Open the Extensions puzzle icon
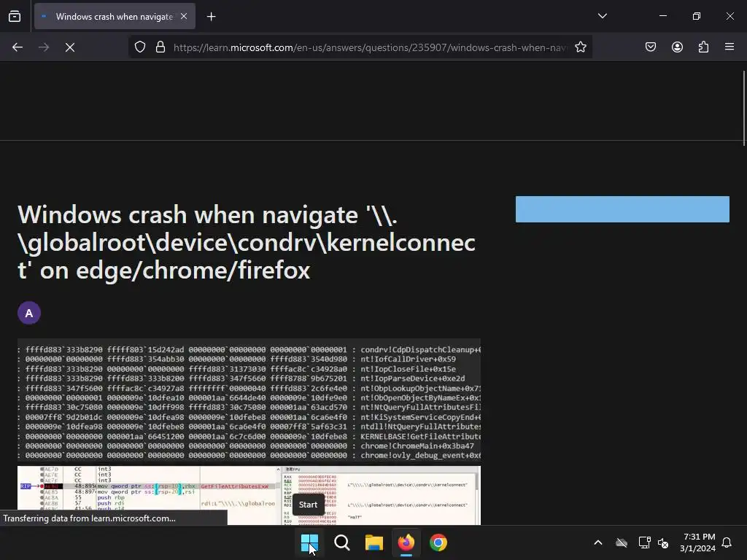 tap(703, 47)
